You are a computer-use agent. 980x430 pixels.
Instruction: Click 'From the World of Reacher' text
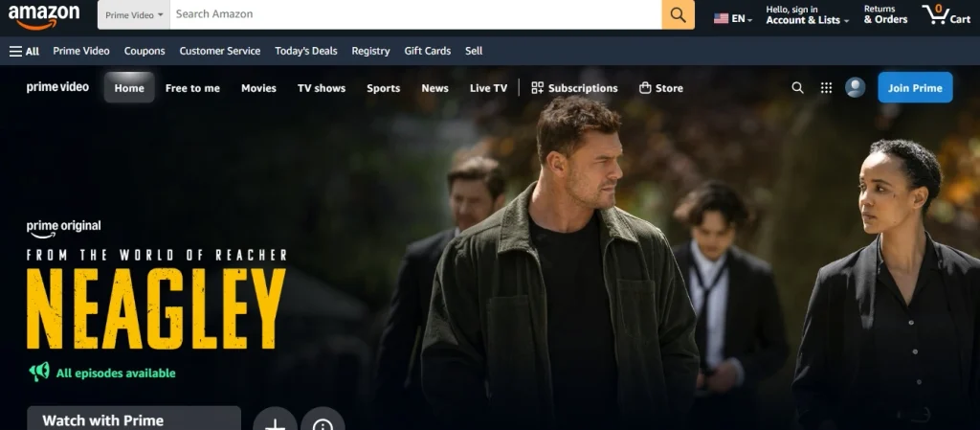[x=157, y=255]
